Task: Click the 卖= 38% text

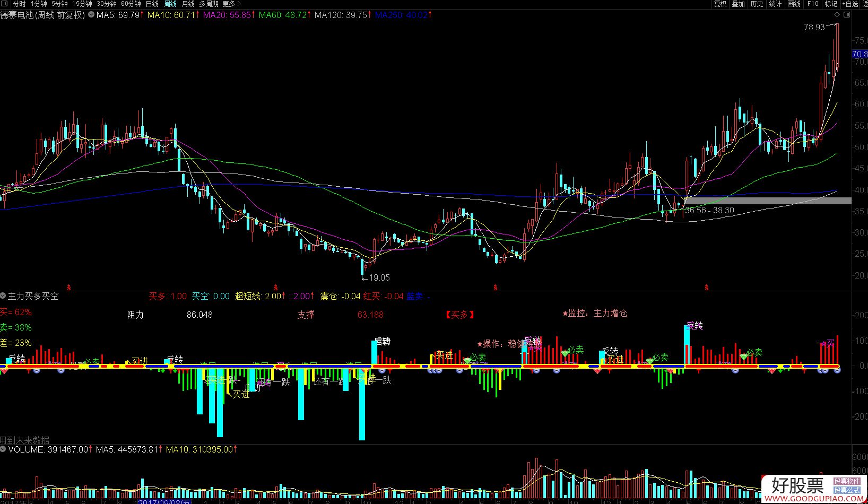Action: 16,327
